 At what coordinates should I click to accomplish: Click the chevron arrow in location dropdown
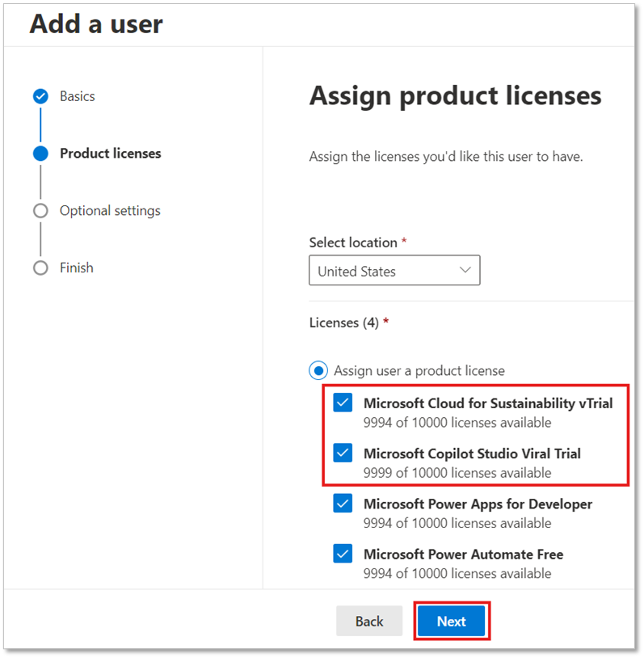465,270
